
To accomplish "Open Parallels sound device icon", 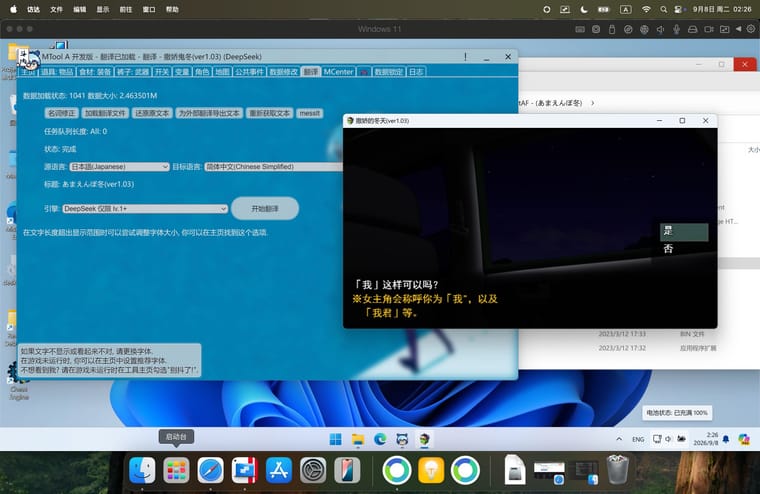I will click(x=660, y=29).
